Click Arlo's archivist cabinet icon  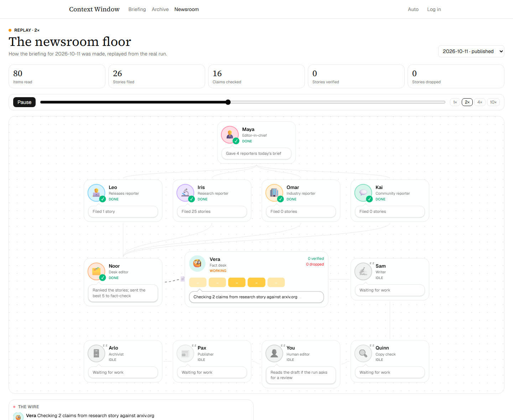click(96, 353)
